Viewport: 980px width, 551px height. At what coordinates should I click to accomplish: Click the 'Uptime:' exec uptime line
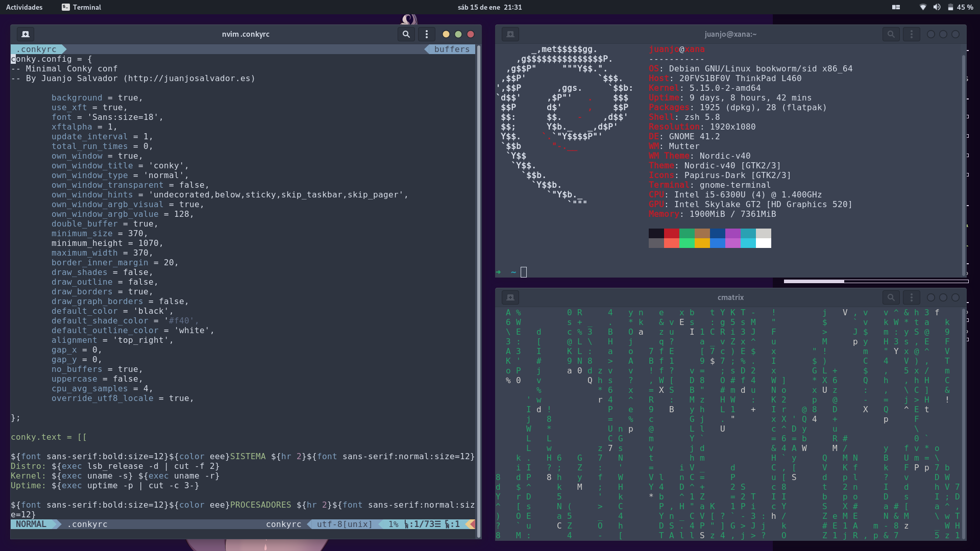tap(105, 486)
